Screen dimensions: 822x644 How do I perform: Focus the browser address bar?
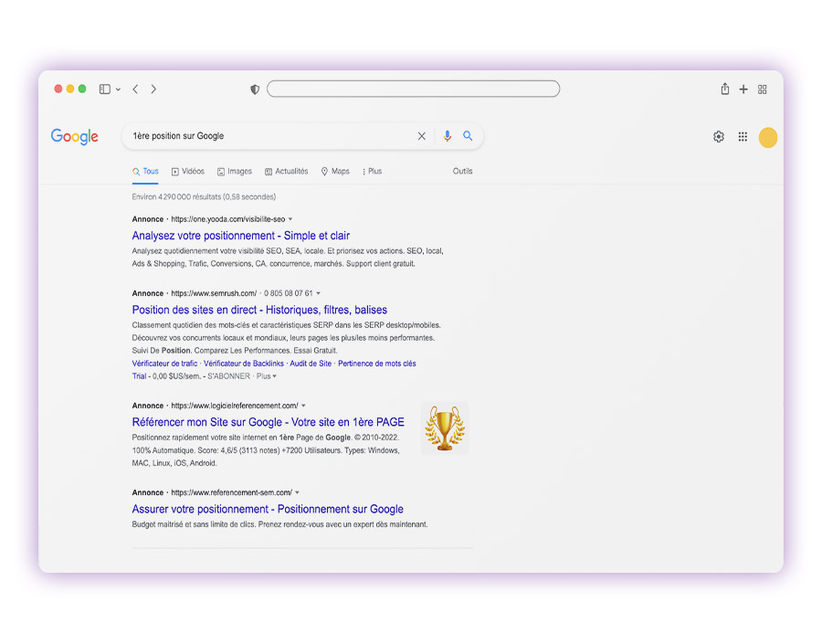(413, 89)
